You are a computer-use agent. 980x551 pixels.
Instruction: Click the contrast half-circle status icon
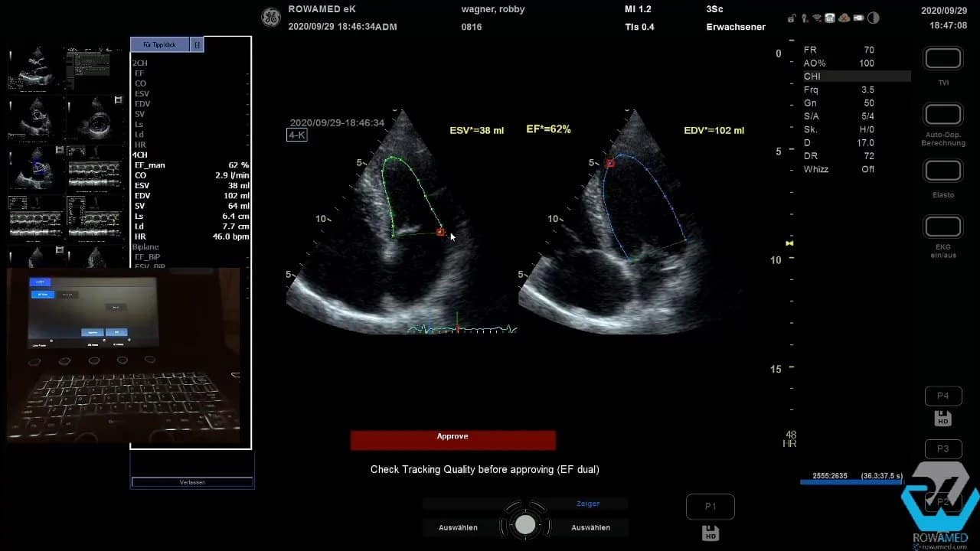[874, 18]
